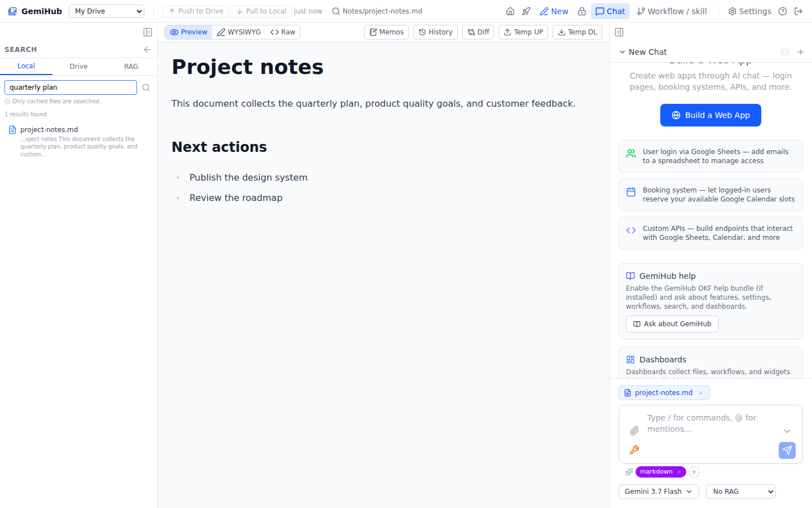Run search with the magnifier icon

[x=146, y=87]
